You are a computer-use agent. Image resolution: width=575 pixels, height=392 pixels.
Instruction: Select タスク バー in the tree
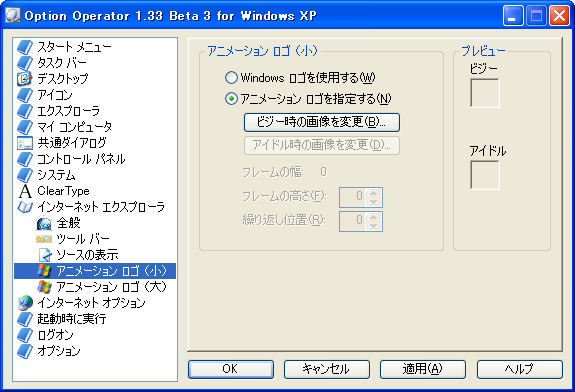62,63
